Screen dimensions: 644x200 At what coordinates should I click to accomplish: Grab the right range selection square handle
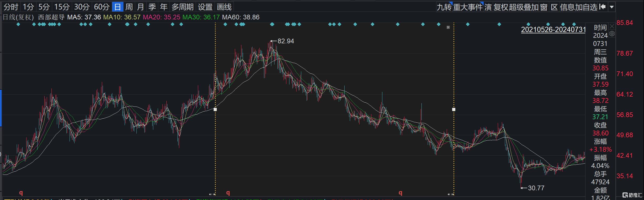[454, 109]
